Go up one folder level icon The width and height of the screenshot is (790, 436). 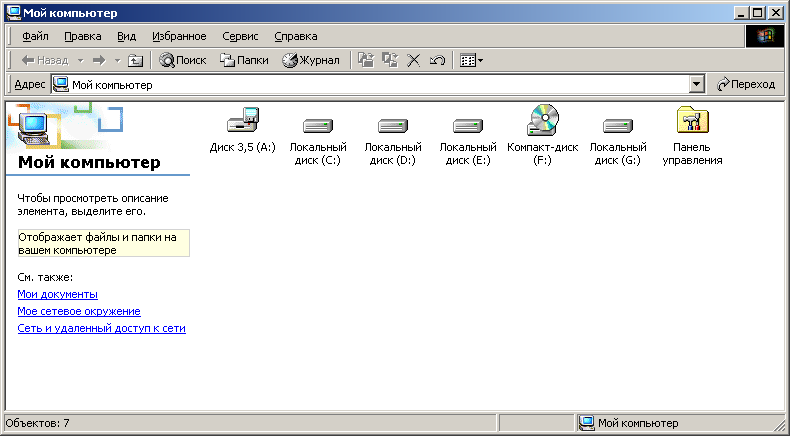click(135, 60)
